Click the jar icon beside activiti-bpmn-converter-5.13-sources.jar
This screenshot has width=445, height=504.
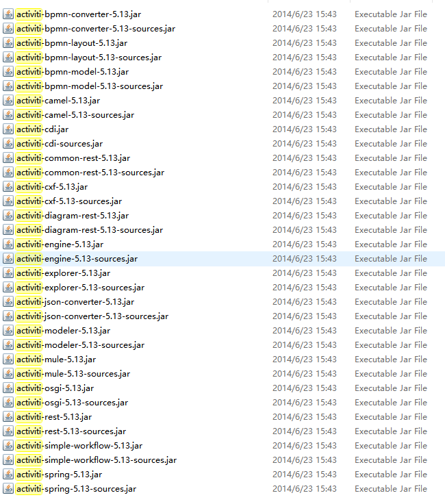coord(8,29)
